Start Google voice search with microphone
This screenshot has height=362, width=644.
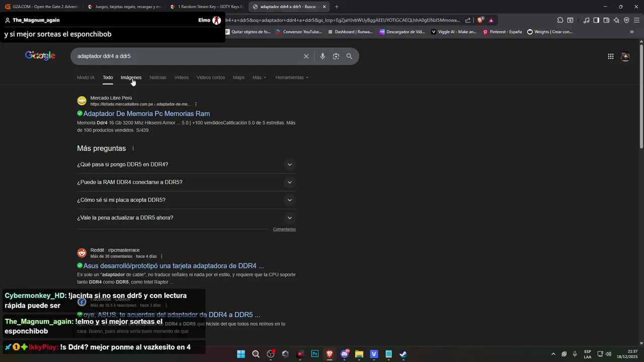coord(323,56)
